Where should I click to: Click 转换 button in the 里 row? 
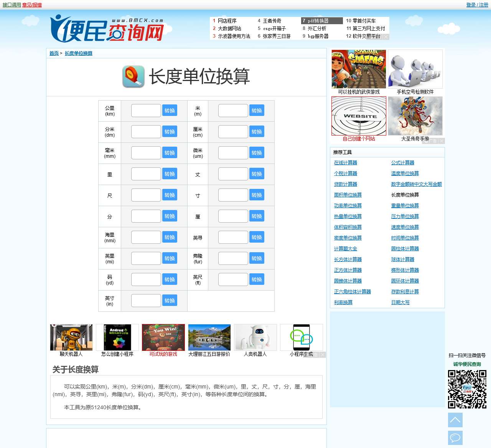170,174
